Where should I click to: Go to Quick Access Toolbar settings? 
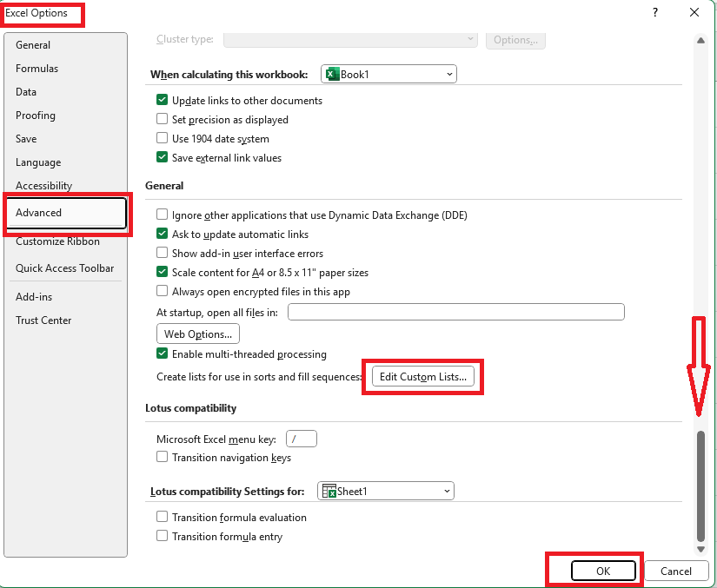[64, 268]
